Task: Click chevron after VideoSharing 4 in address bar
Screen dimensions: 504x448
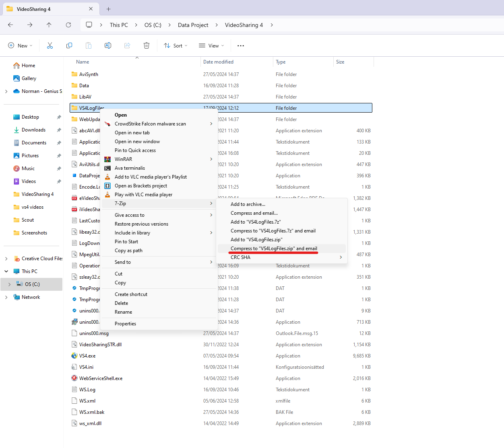Action: 272,25
